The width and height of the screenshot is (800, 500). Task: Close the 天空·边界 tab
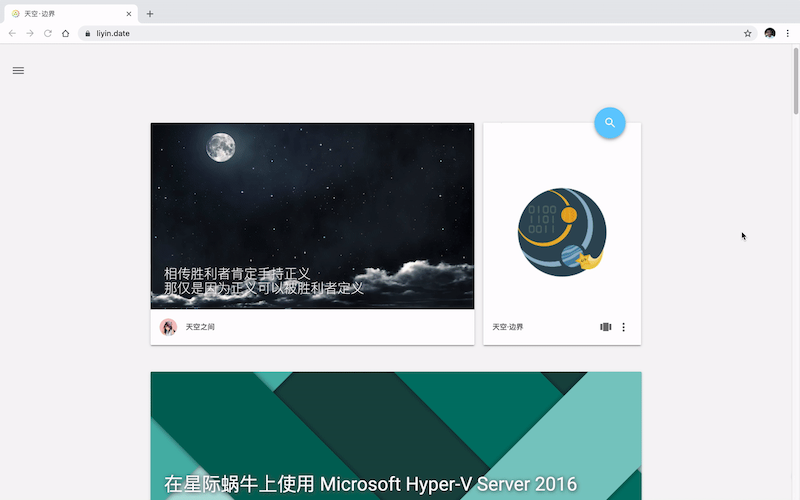(129, 14)
